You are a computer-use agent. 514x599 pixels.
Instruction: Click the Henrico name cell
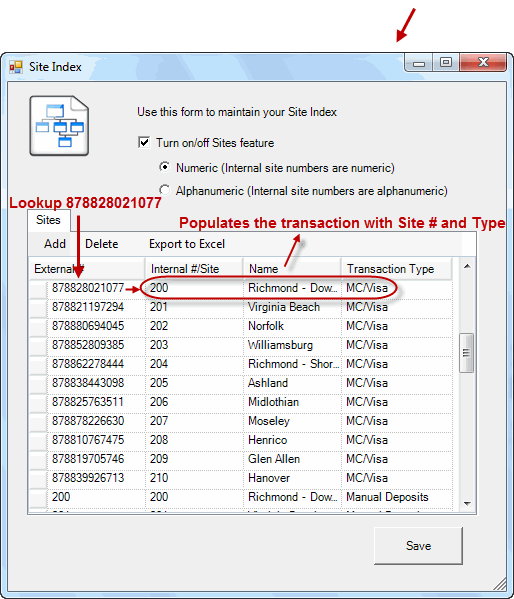[292, 442]
